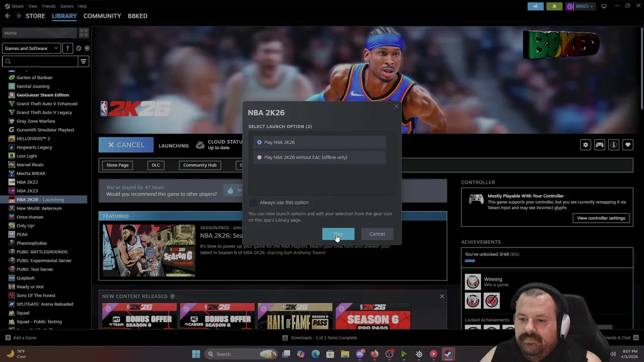The image size is (644, 362).
Task: Open the Games menu
Action: pos(66,6)
